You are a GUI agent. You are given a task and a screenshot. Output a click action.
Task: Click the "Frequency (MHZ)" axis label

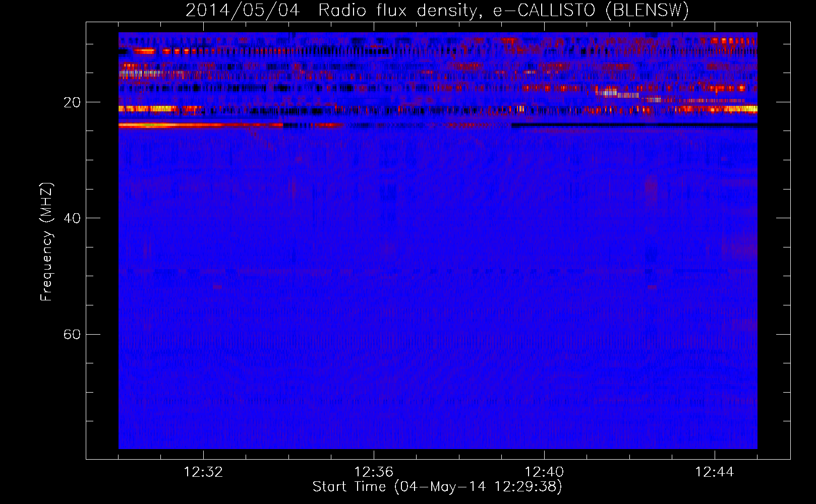[x=46, y=242]
